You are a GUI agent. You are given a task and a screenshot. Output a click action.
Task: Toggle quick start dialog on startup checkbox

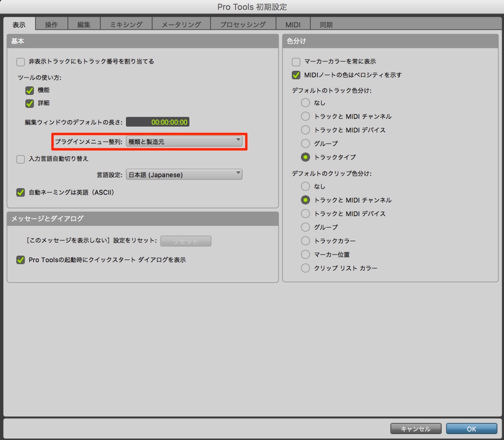click(x=21, y=260)
